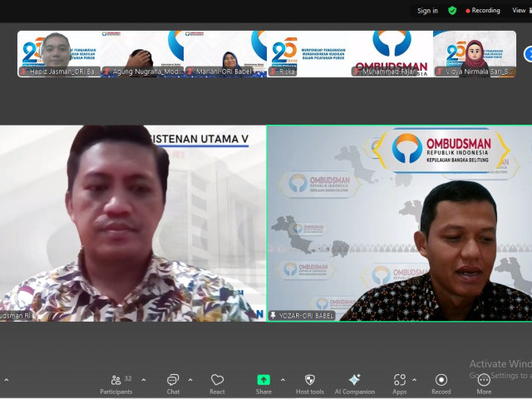Open the Chat panel
This screenshot has width=532, height=399.
click(x=173, y=382)
